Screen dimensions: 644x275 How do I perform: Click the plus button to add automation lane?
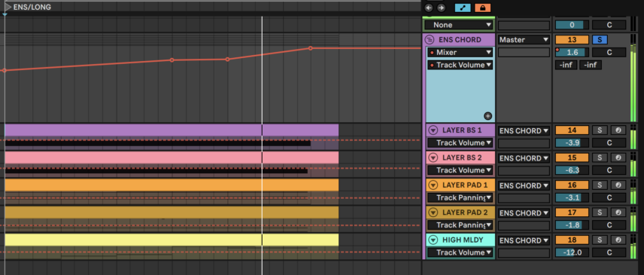(488, 116)
